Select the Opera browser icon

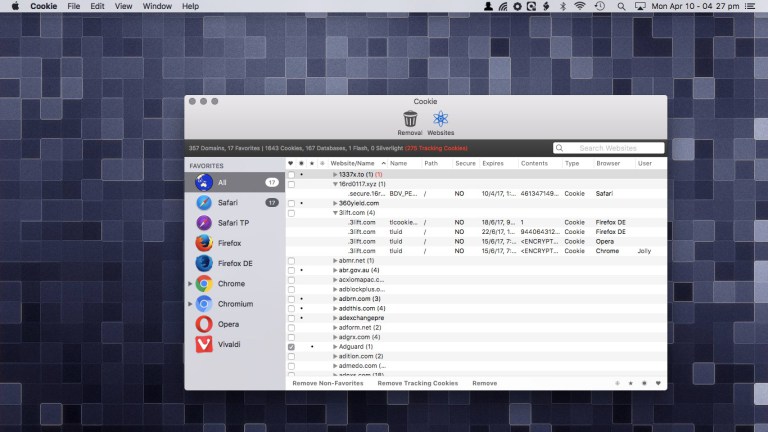204,324
